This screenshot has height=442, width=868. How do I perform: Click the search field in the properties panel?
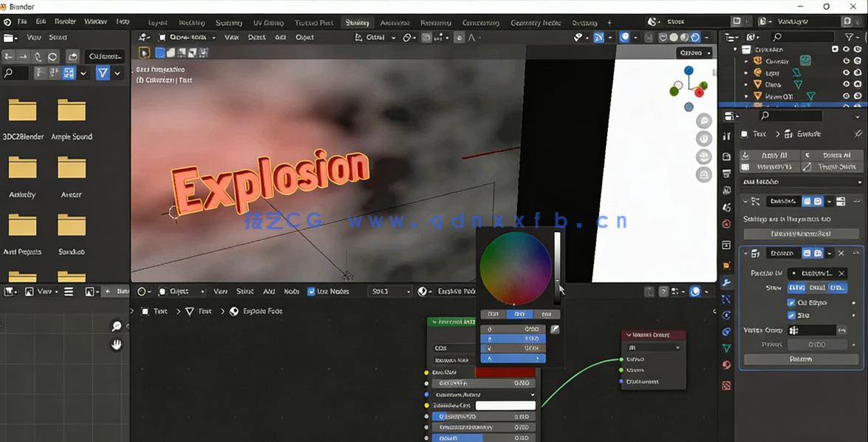point(792,115)
